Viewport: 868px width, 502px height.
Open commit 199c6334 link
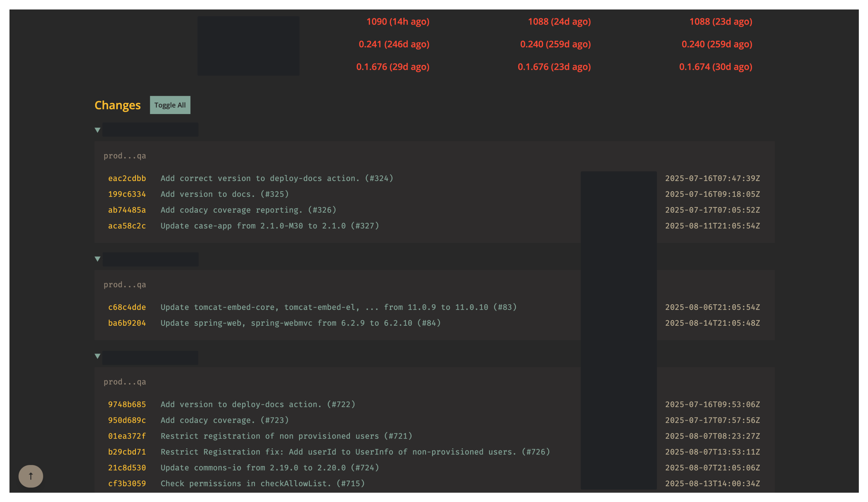pos(127,194)
